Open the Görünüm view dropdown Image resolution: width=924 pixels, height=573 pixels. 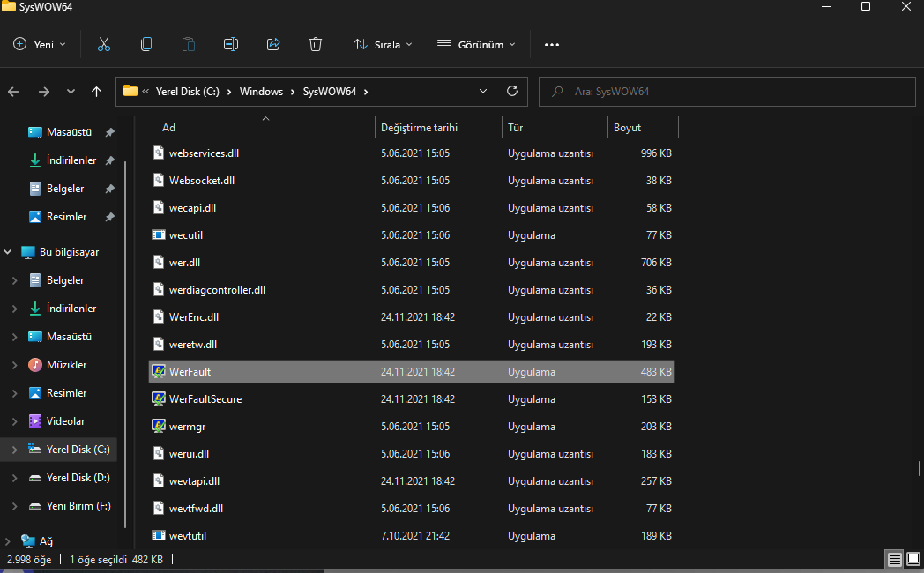coord(476,44)
